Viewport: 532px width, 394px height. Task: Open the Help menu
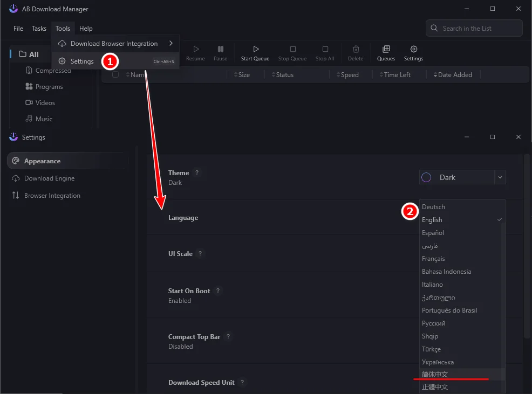pyautogui.click(x=86, y=29)
